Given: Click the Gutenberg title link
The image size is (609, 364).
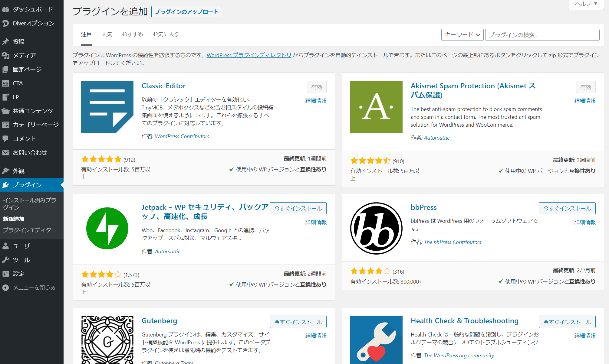Looking at the screenshot, I should click(159, 321).
